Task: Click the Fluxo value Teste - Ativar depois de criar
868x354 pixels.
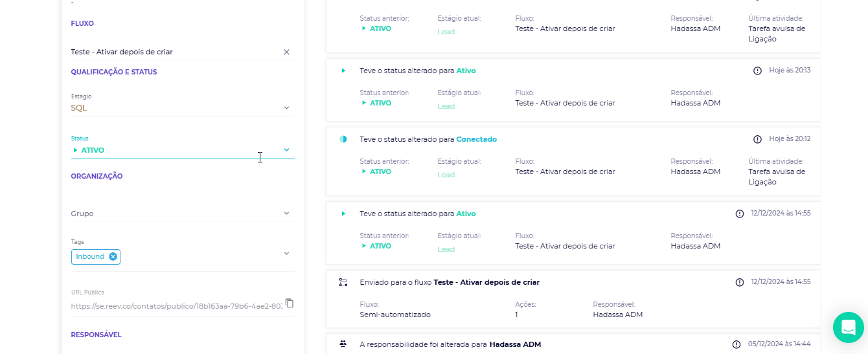Action: pos(122,52)
